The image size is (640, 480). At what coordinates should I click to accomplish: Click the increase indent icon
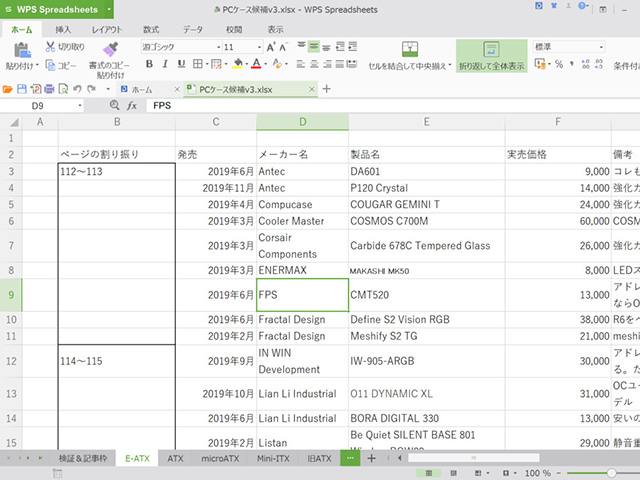[x=353, y=47]
